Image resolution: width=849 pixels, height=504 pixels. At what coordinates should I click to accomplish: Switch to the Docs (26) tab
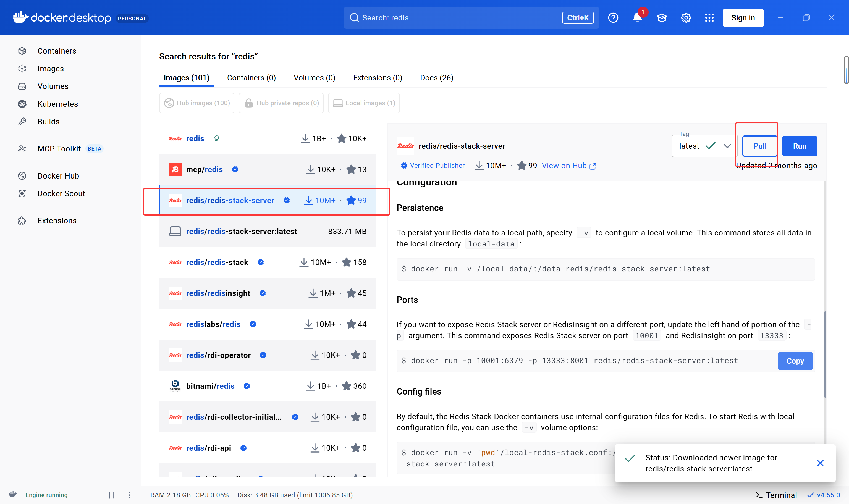pyautogui.click(x=436, y=78)
